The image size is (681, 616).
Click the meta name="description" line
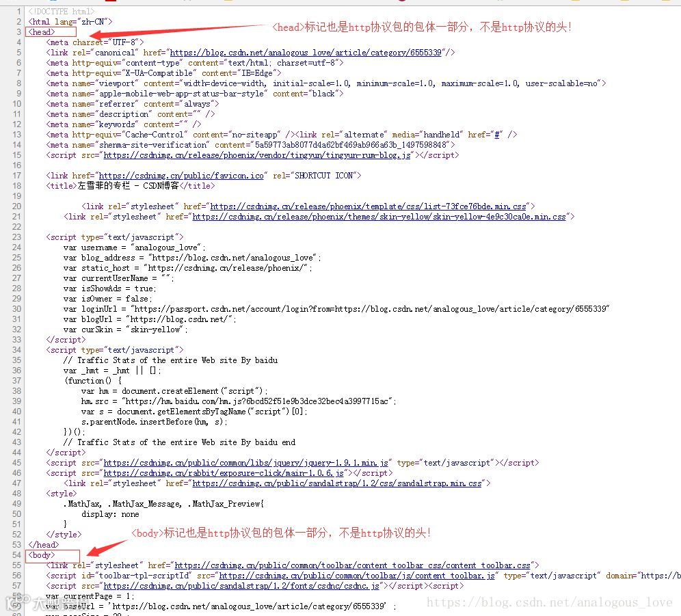(x=131, y=114)
